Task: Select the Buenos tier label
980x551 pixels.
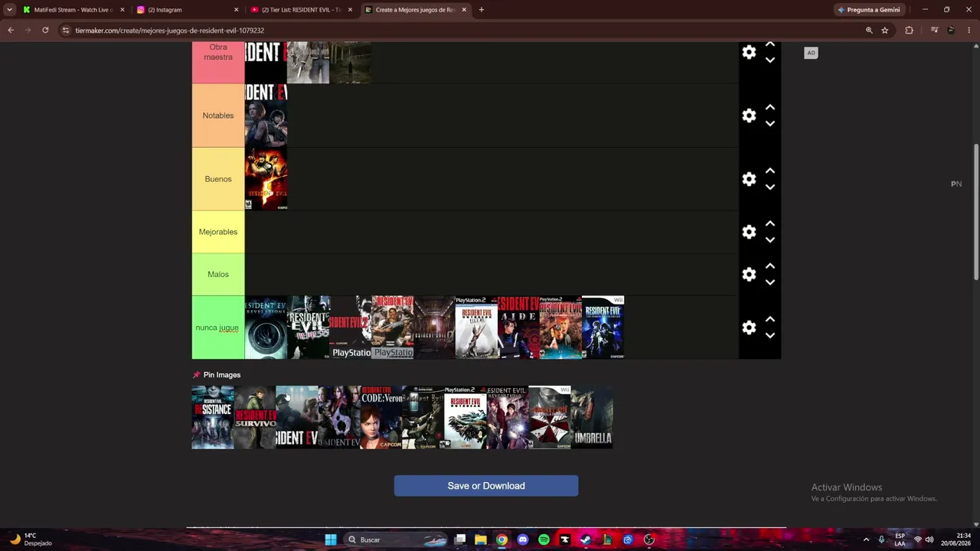Action: 218,179
